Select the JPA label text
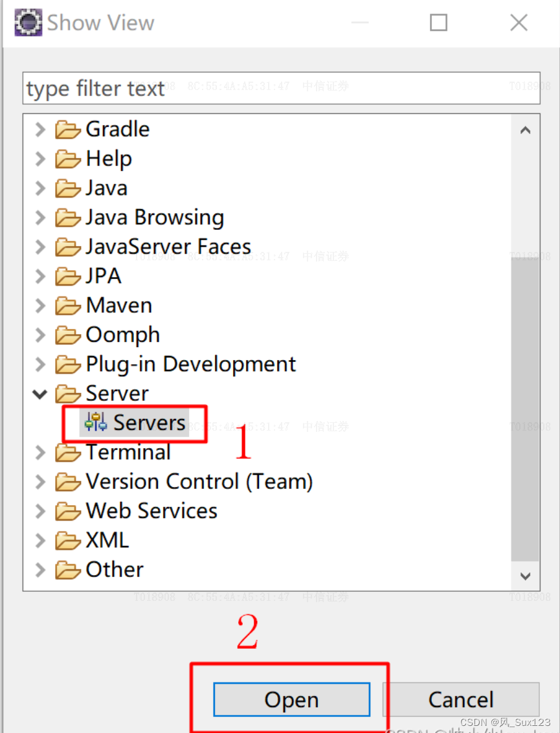560x733 pixels. [x=104, y=276]
